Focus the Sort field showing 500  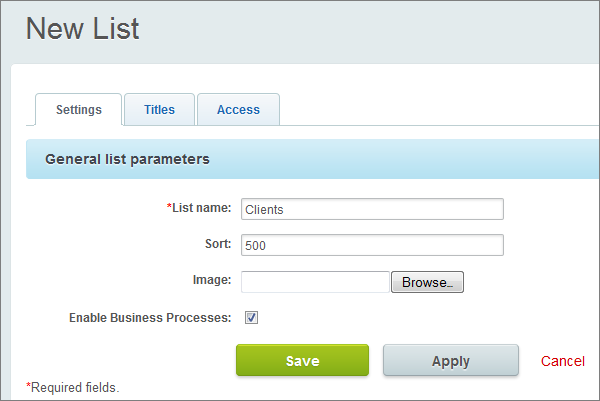(372, 245)
